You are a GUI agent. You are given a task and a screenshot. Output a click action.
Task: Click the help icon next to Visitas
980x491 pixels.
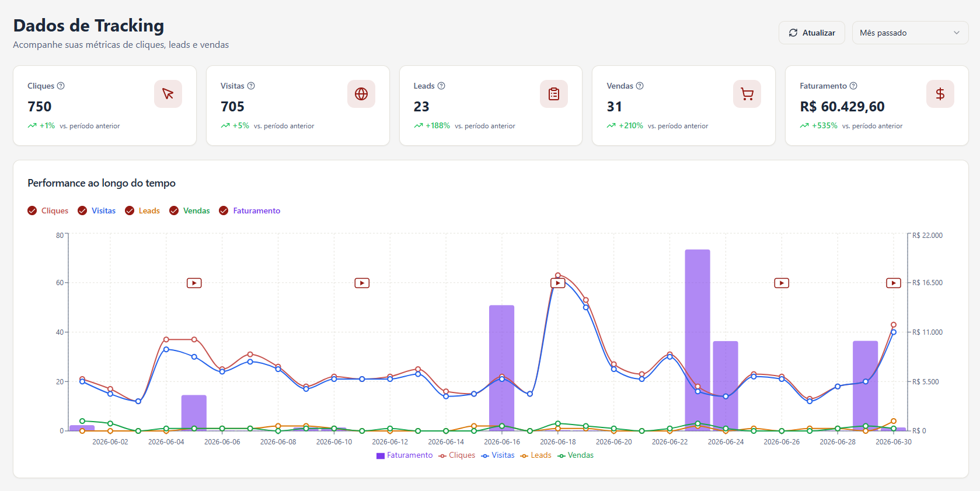251,86
